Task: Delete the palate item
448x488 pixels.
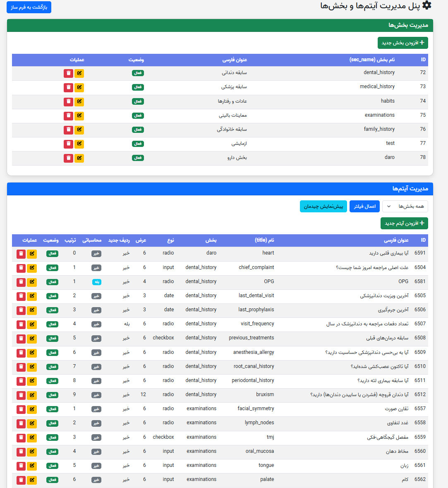Action: coord(21,480)
